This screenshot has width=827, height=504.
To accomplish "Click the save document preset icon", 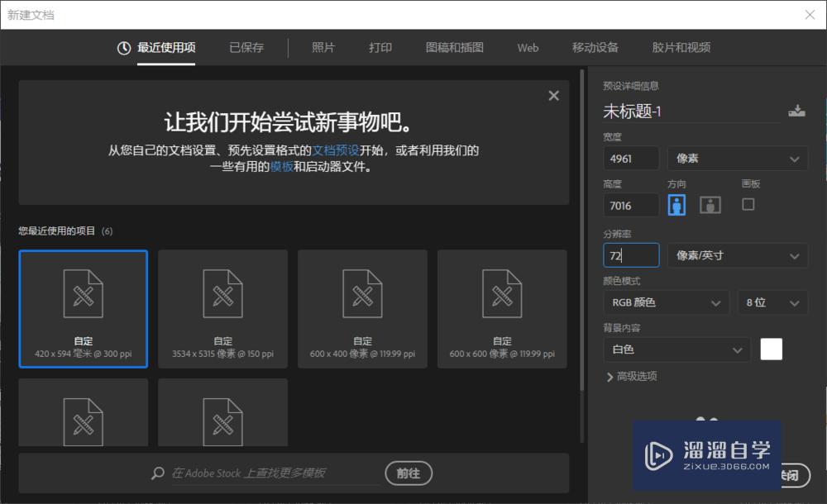I will pyautogui.click(x=797, y=108).
